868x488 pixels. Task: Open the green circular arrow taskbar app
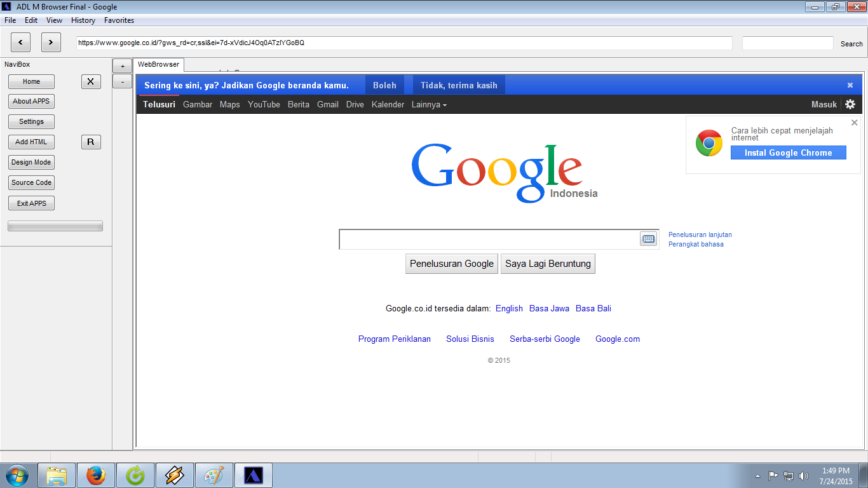click(135, 475)
